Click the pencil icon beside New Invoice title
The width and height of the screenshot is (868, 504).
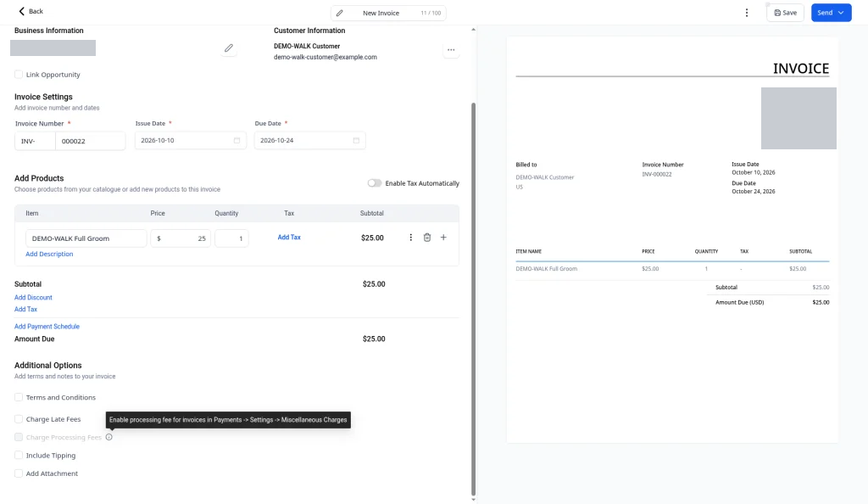[x=339, y=13]
